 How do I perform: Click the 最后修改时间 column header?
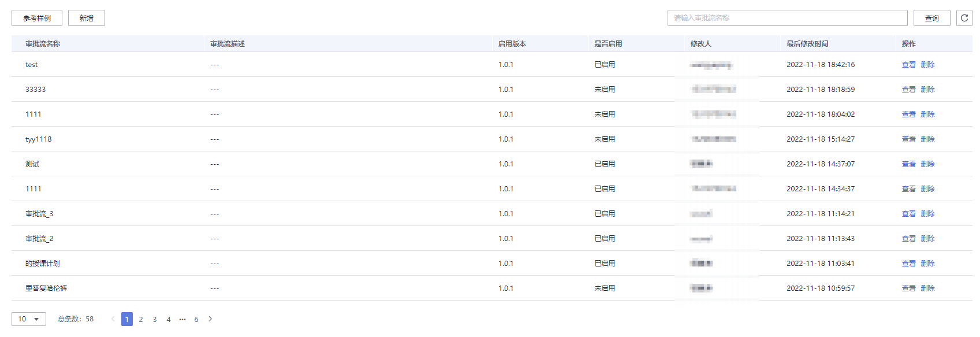tap(807, 44)
